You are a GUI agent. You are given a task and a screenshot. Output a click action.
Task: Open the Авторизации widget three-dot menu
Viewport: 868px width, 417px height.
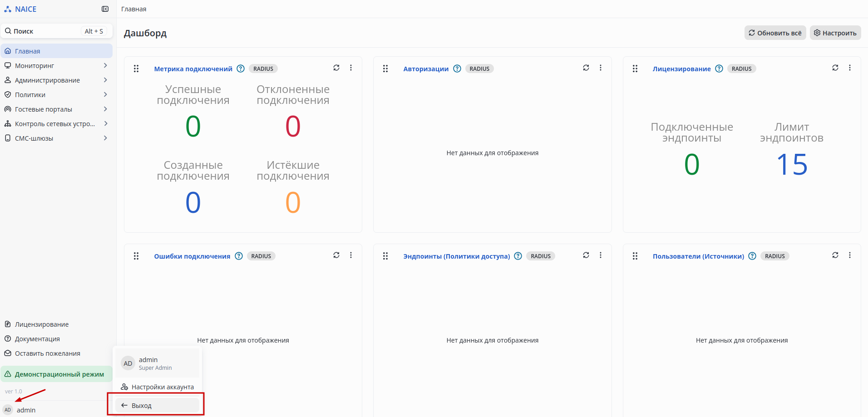[601, 68]
